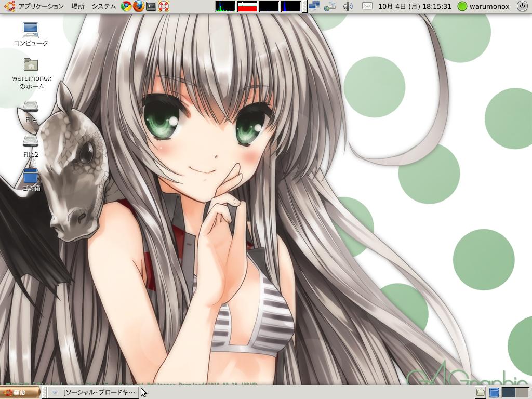Switch to the second workspace
Image resolution: width=532 pixels, height=399 pixels.
523,393
